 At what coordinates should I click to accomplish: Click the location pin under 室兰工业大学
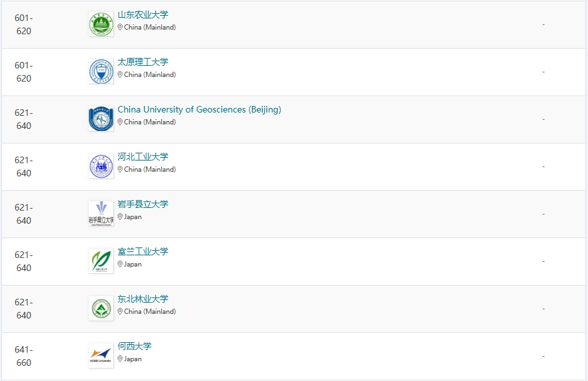point(120,264)
